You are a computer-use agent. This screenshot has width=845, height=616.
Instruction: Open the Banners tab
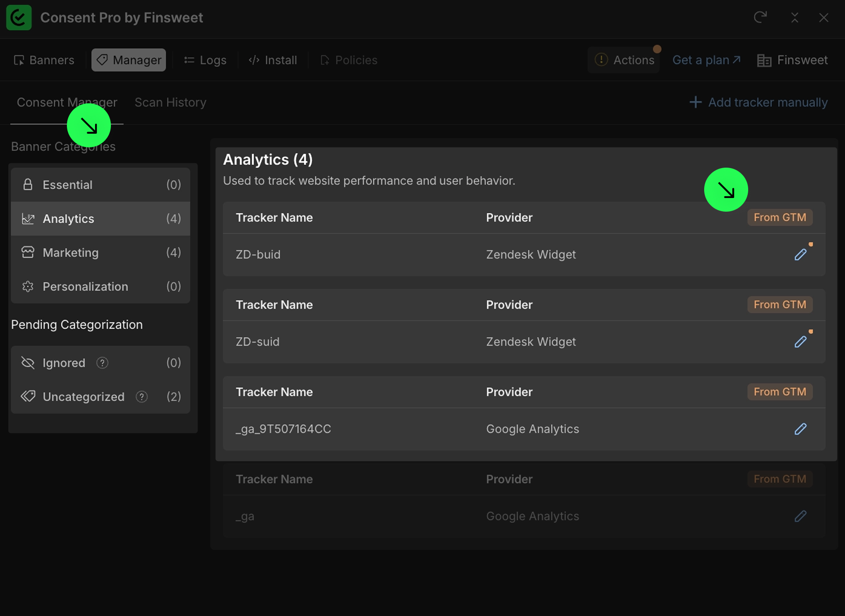point(44,60)
